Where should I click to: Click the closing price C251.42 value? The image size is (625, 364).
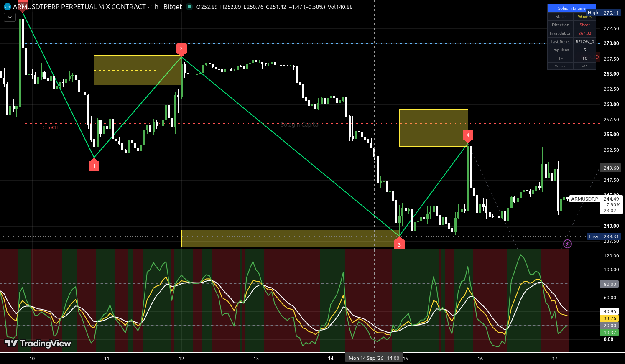276,7
